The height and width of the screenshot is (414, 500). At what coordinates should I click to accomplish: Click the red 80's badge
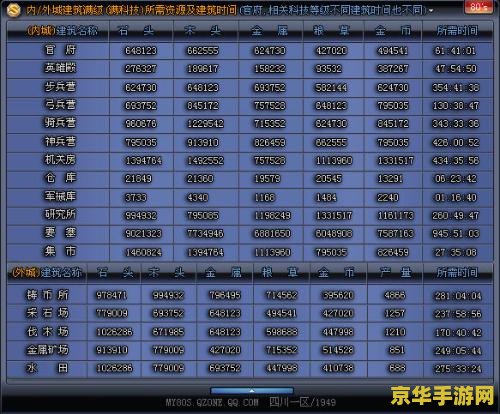[478, 6]
